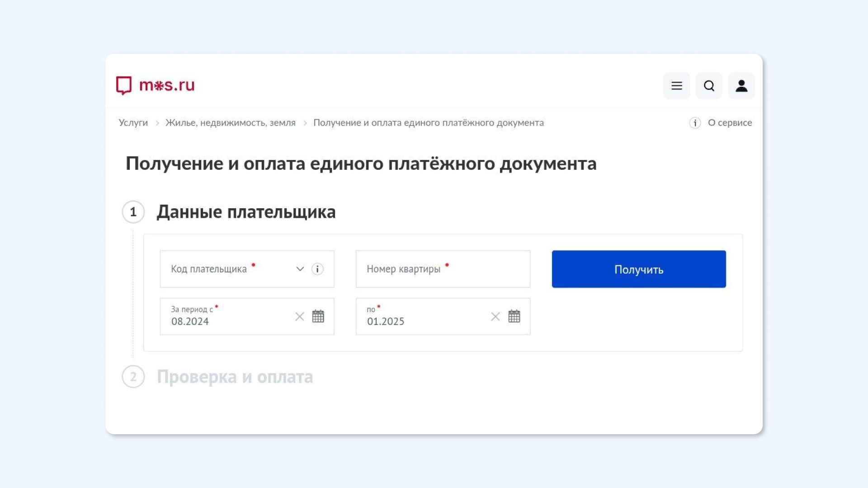Open Услуги breadcrumb link

[133, 123]
